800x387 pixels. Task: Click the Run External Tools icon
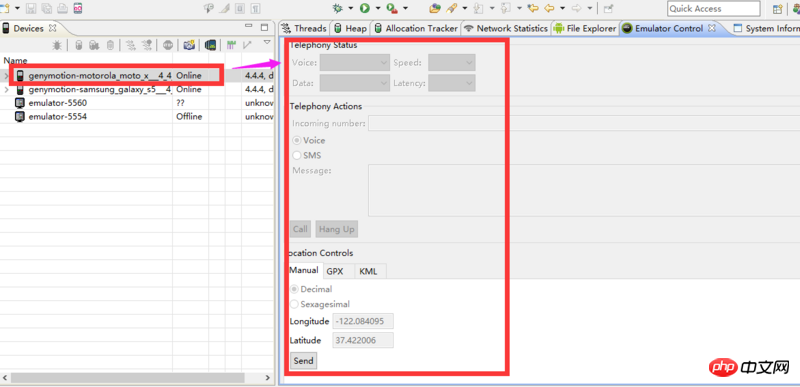click(x=392, y=8)
